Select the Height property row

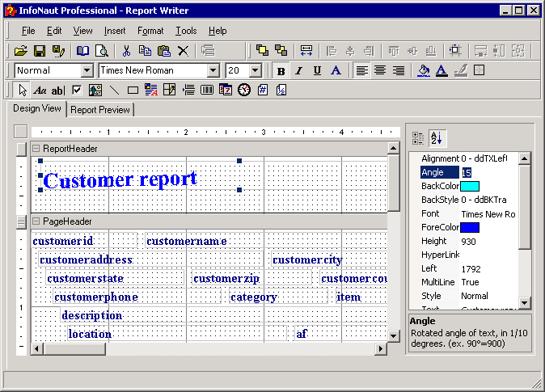pyautogui.click(x=469, y=241)
